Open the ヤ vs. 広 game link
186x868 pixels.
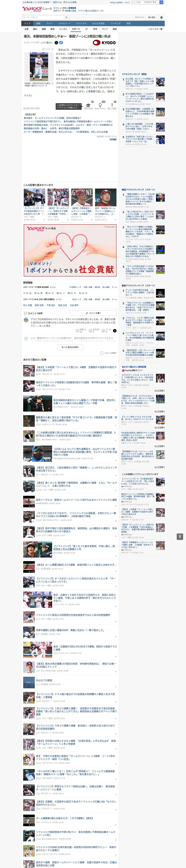point(27,293)
